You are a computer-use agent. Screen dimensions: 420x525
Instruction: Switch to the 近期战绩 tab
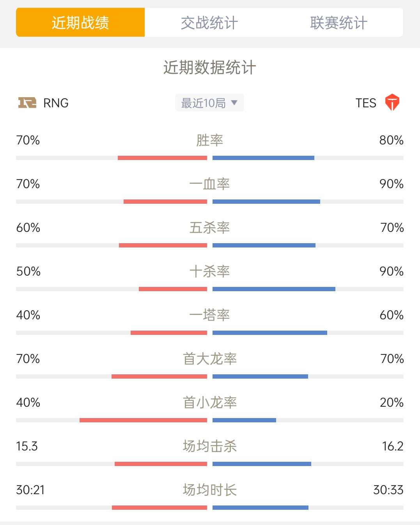[x=80, y=22]
